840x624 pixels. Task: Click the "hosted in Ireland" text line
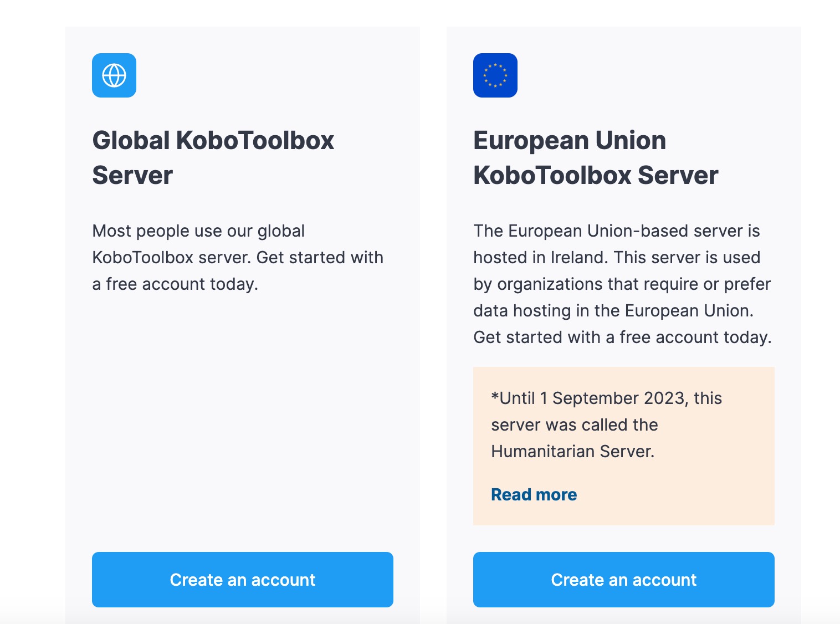[x=617, y=257]
